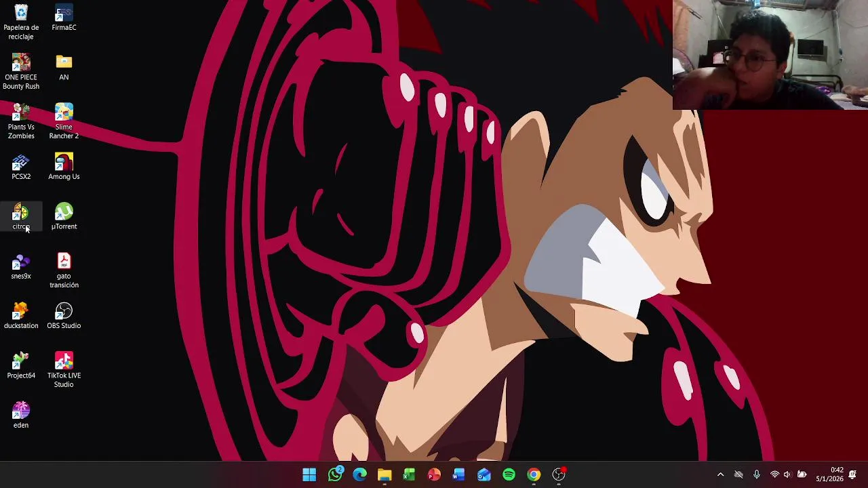Viewport: 868px width, 488px height.
Task: Select the Among Us shortcut
Action: pyautogui.click(x=64, y=167)
